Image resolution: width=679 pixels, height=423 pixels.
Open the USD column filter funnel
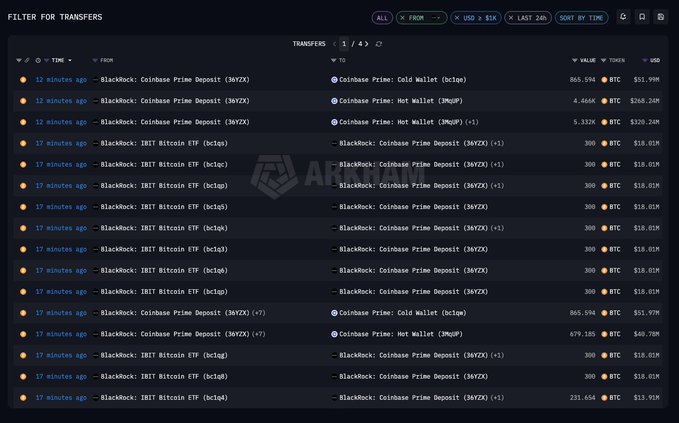[645, 60]
